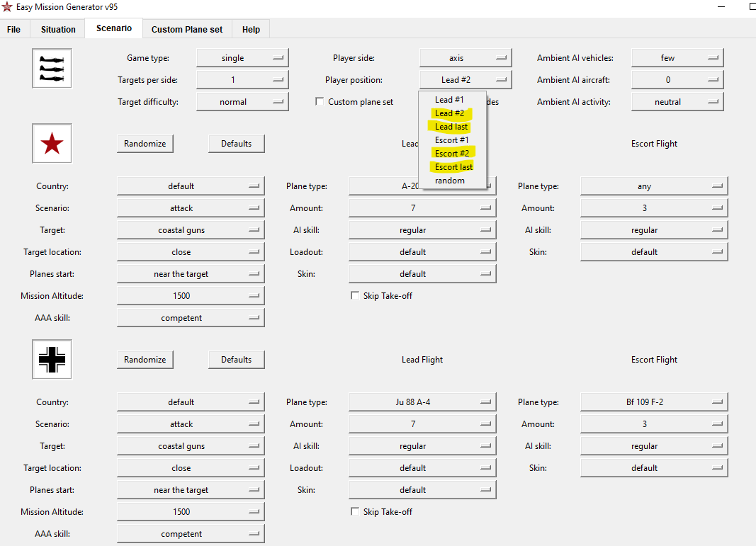Open the File menu

tap(14, 30)
